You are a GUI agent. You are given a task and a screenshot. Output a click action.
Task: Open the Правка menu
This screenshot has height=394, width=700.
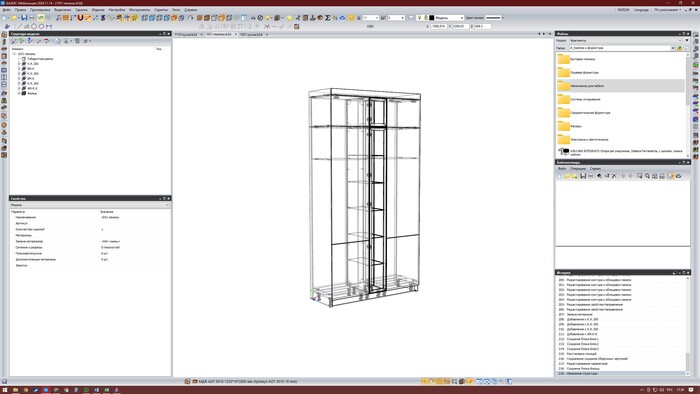[21, 9]
